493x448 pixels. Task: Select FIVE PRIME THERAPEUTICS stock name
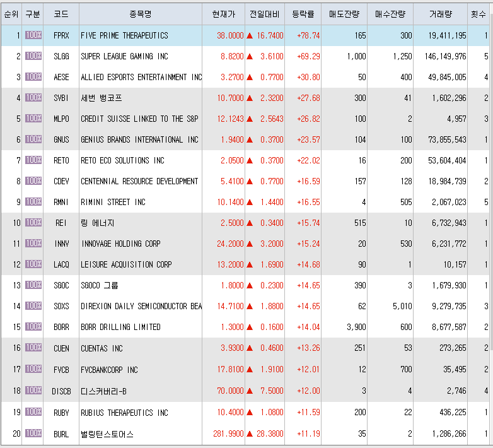tap(124, 35)
